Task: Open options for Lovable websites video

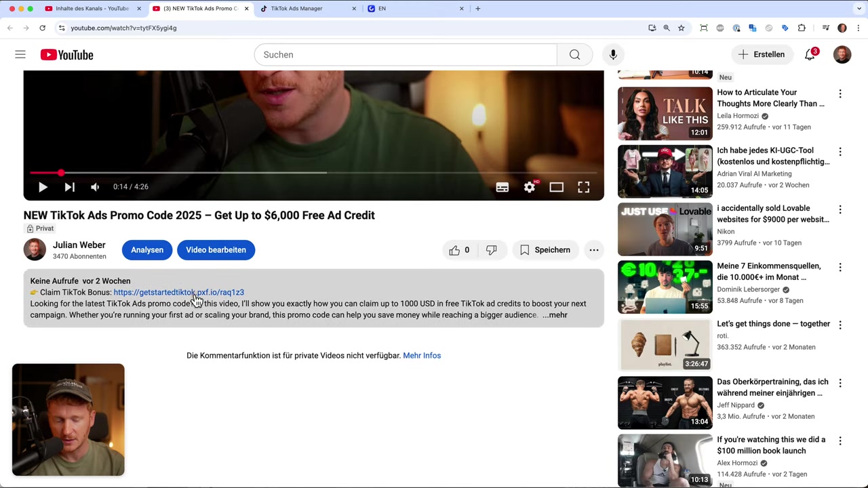Action: [840, 209]
